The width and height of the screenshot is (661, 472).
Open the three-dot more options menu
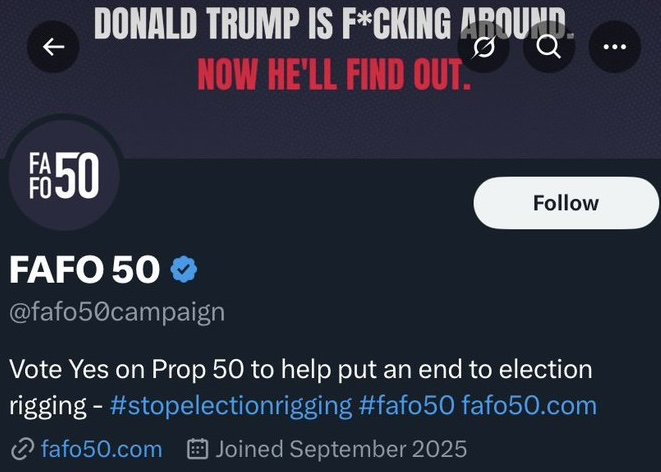point(615,47)
